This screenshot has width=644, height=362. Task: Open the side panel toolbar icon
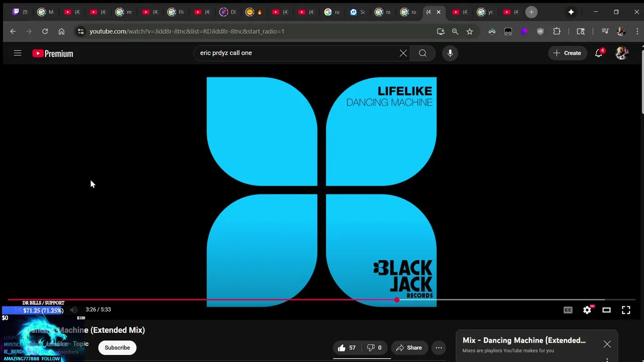(581, 31)
